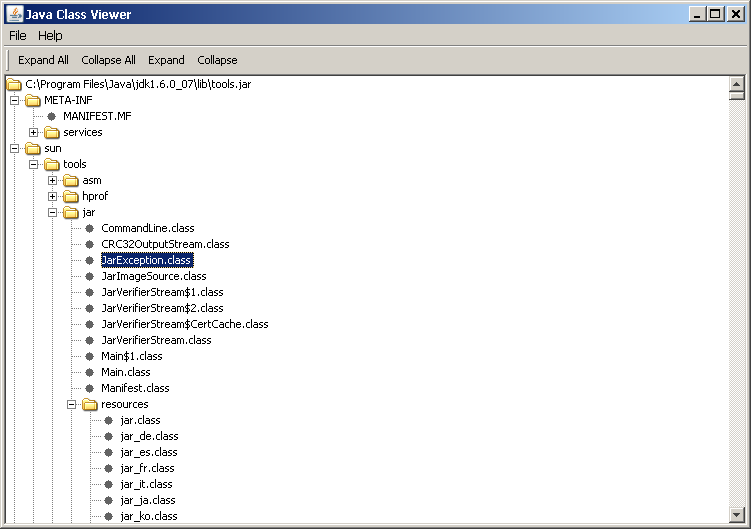Click the Expand toolbar button
This screenshot has height=529, width=751.
[x=166, y=60]
